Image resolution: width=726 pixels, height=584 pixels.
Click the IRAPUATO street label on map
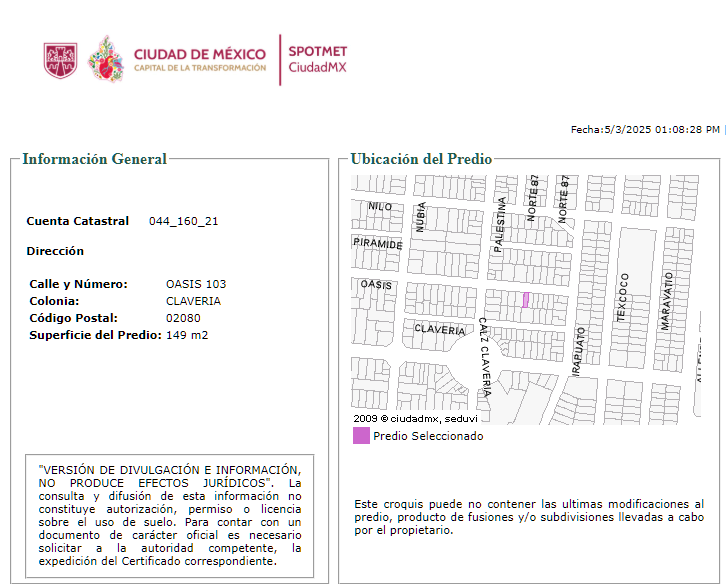pyautogui.click(x=578, y=352)
